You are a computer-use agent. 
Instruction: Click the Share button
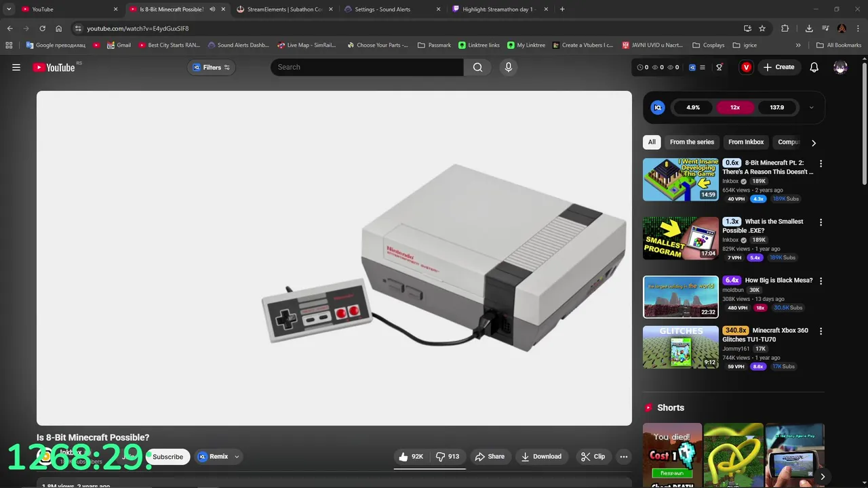(x=490, y=457)
